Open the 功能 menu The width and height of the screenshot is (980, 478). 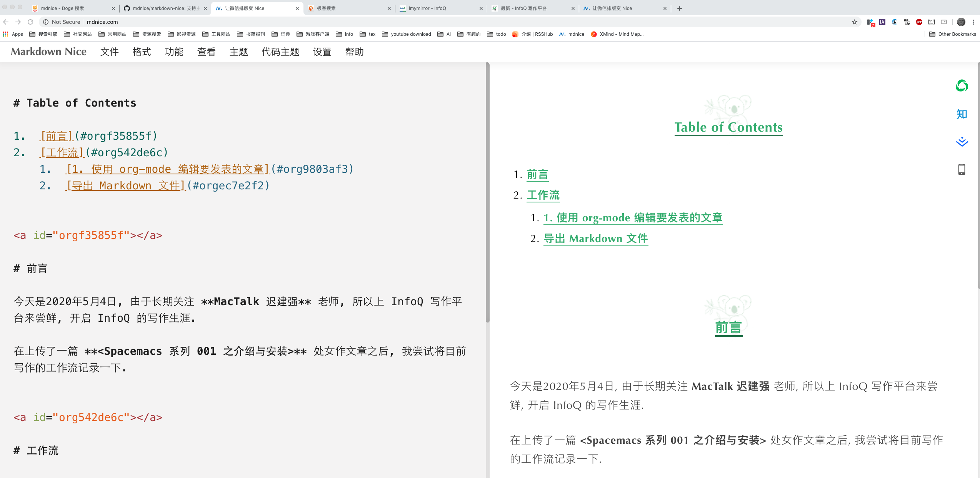[x=174, y=52]
